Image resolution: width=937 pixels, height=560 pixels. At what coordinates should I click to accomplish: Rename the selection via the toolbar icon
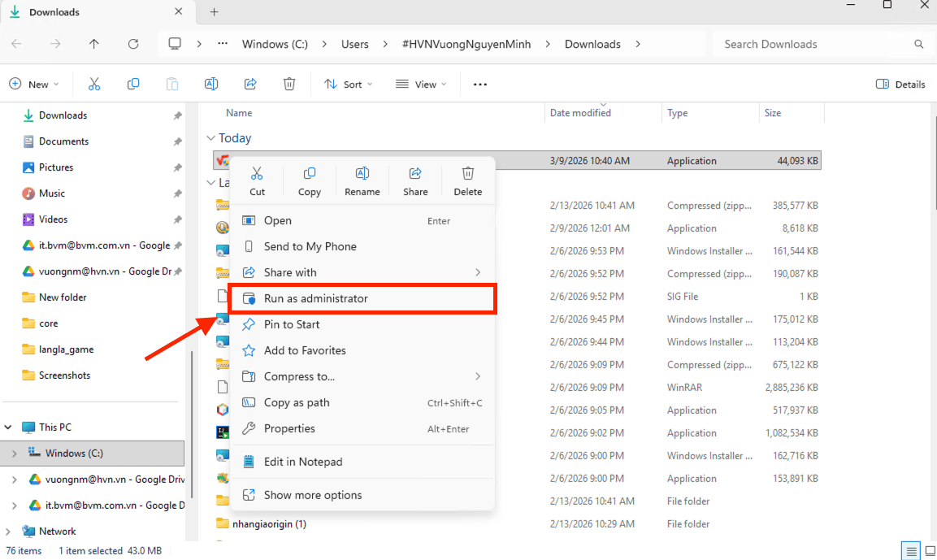point(211,84)
